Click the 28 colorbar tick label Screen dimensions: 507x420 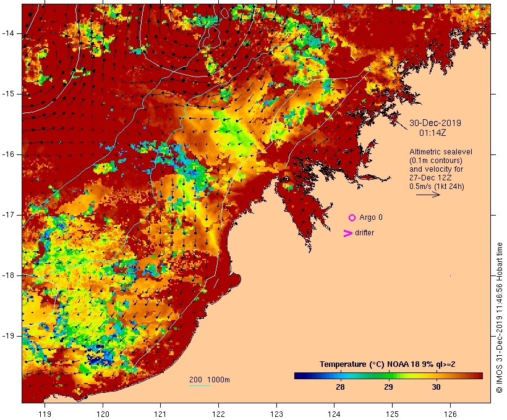click(340, 387)
